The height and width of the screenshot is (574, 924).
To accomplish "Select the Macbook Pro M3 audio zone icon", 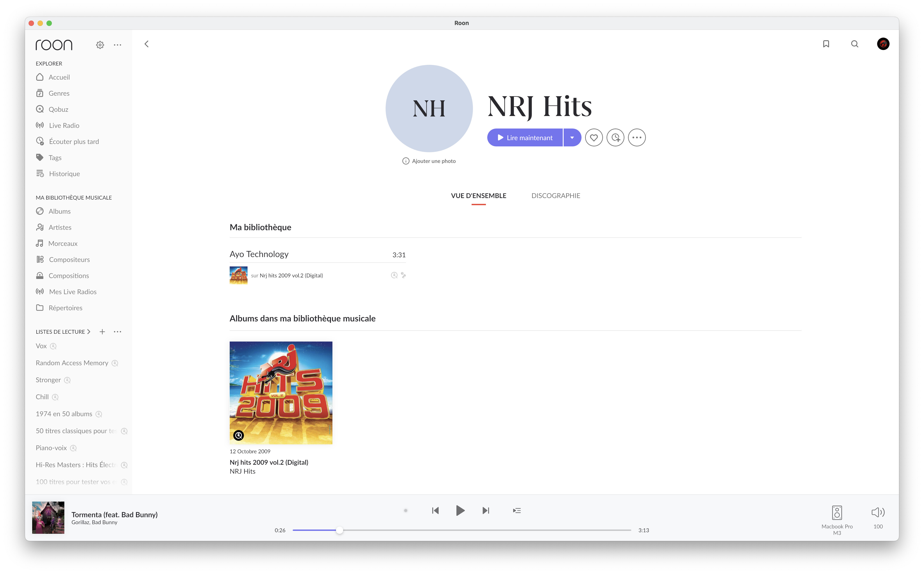I will 837,513.
